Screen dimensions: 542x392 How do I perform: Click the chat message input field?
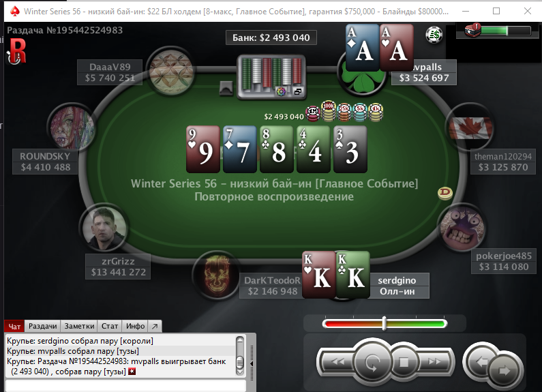pos(126,386)
